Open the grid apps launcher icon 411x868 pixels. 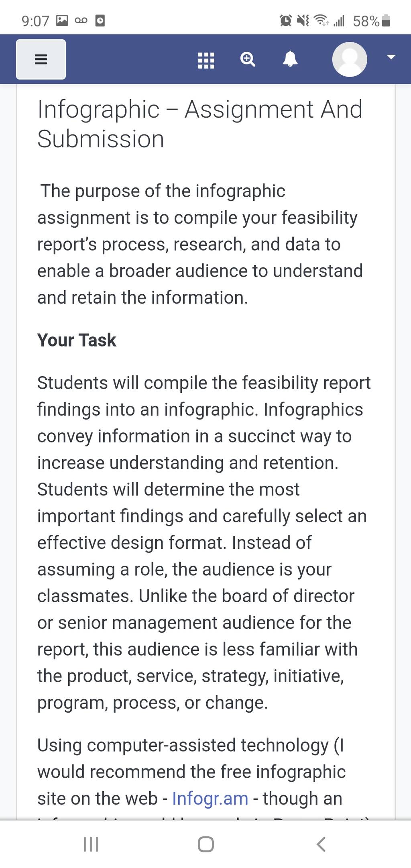(206, 60)
